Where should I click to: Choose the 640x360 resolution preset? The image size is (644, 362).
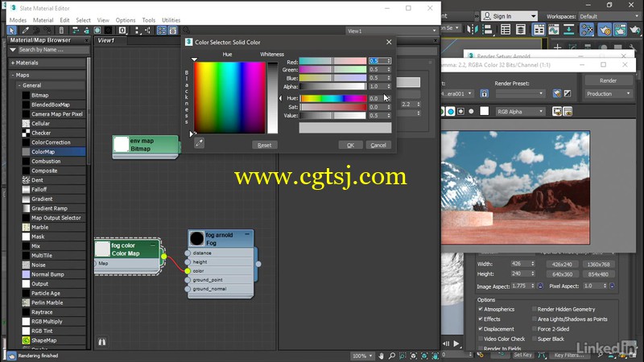click(x=562, y=274)
